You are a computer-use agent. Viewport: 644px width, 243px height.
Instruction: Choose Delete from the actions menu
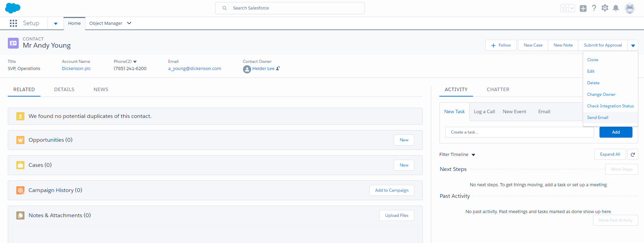[x=610, y=83]
